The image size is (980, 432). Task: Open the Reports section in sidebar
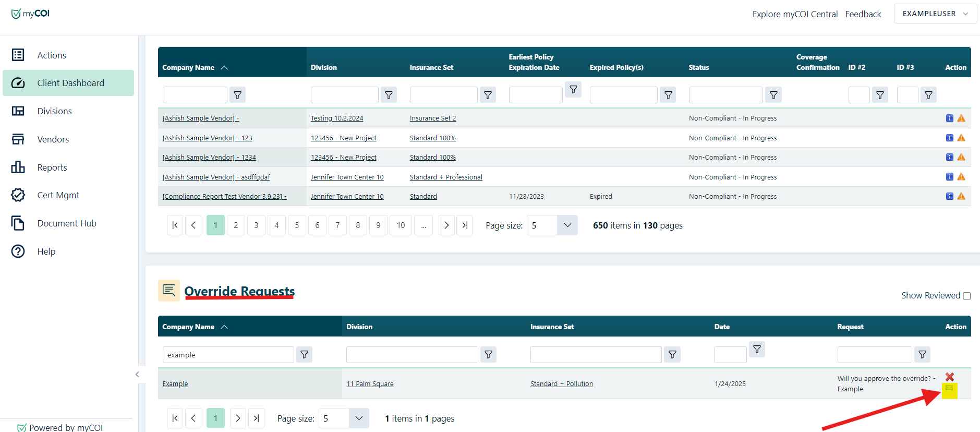tap(52, 167)
